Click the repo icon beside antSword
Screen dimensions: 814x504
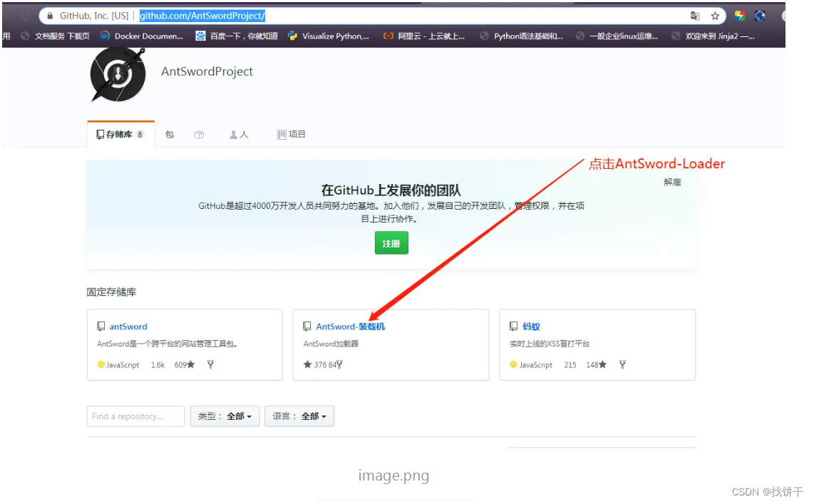pos(101,326)
